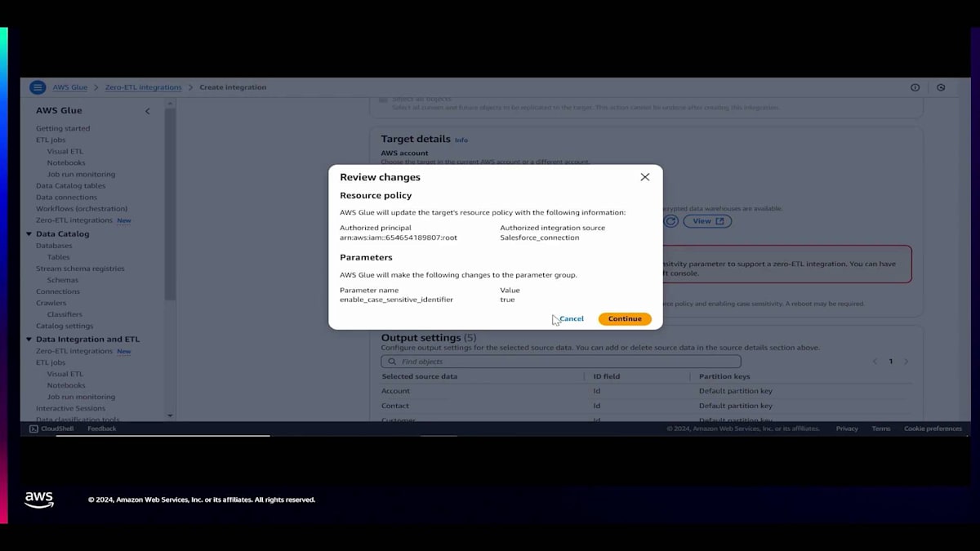This screenshot has width=980, height=551.
Task: Click the ID field column header
Action: click(x=607, y=376)
